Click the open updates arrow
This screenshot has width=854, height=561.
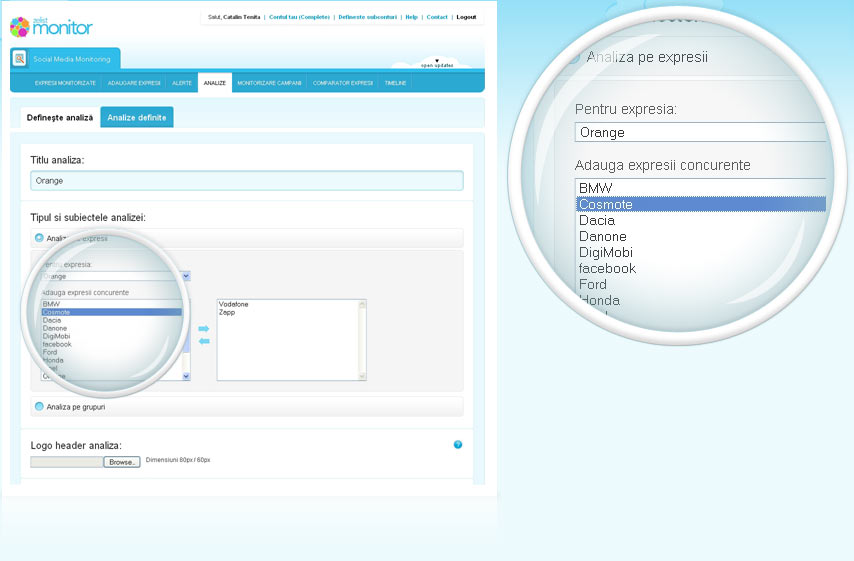tap(437, 60)
